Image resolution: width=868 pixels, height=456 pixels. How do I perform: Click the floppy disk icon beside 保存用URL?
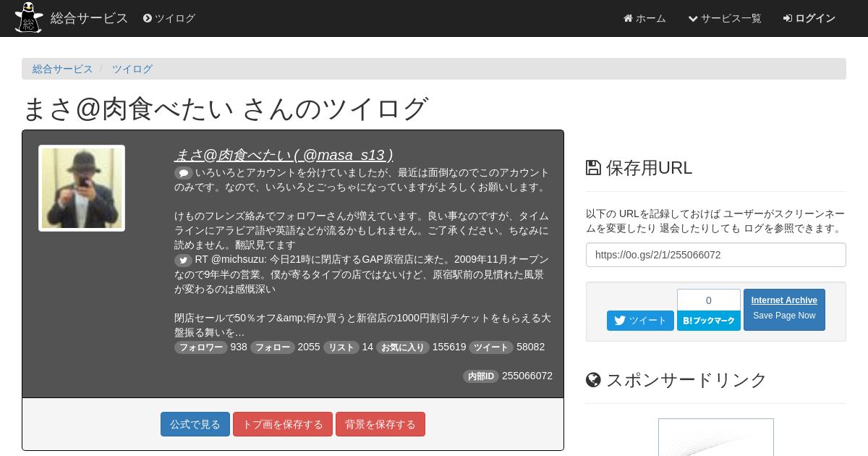593,168
